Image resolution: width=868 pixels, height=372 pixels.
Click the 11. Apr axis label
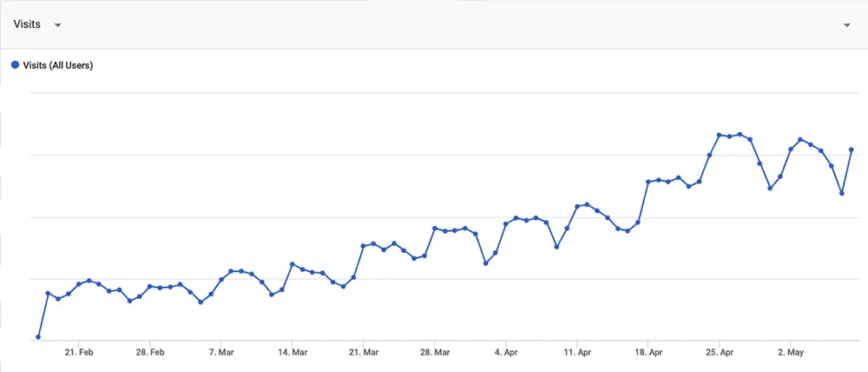tap(577, 352)
